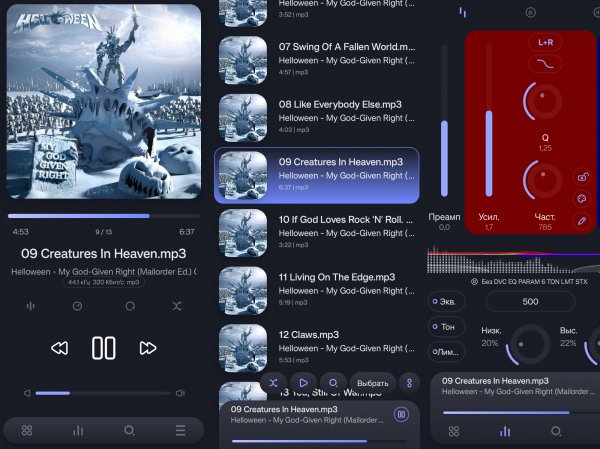The height and width of the screenshot is (449, 600).
Task: Click bars icon at top of equalizer panel
Action: [x=463, y=13]
